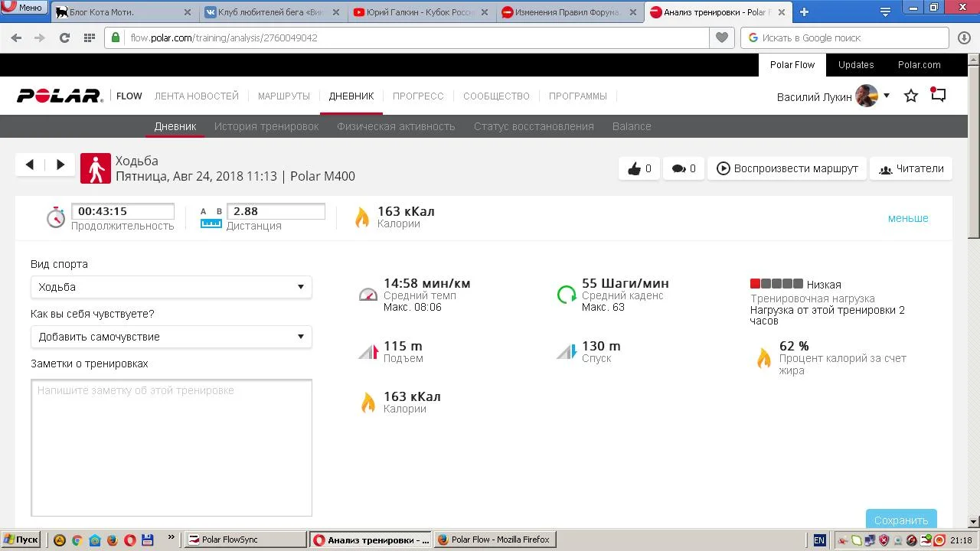Image resolution: width=980 pixels, height=551 pixels.
Task: Open the ПРОГРЕСС menu item
Action: 418,96
